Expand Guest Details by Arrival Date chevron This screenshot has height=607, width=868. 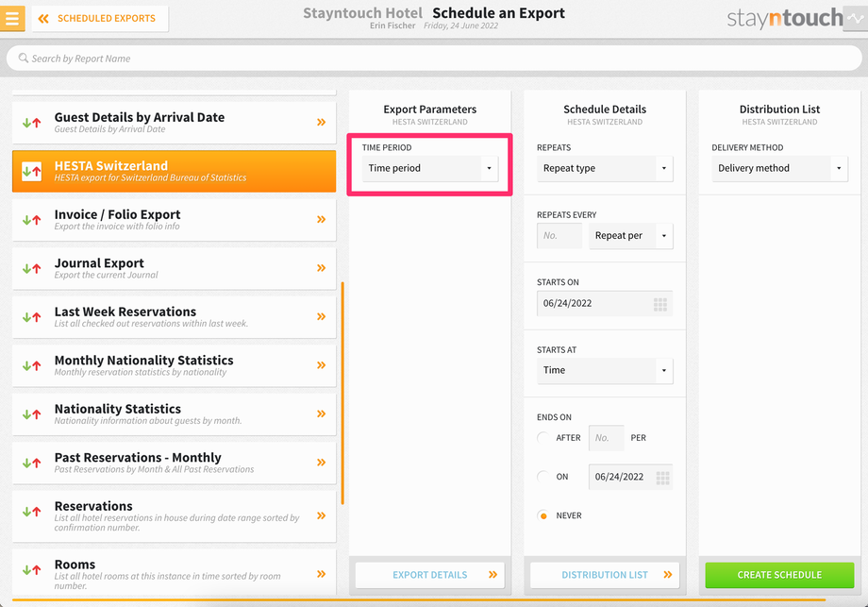point(321,122)
